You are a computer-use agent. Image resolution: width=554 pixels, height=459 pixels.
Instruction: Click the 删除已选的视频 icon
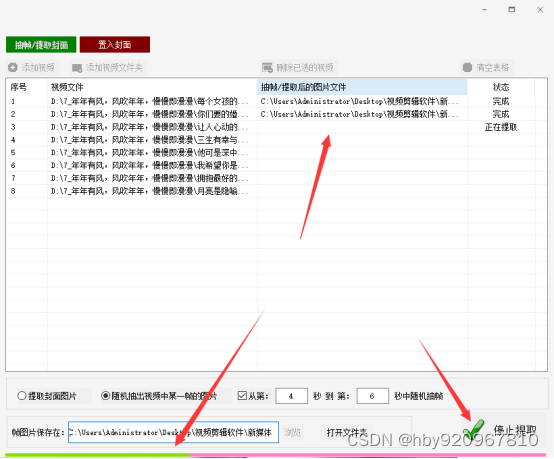pos(267,67)
